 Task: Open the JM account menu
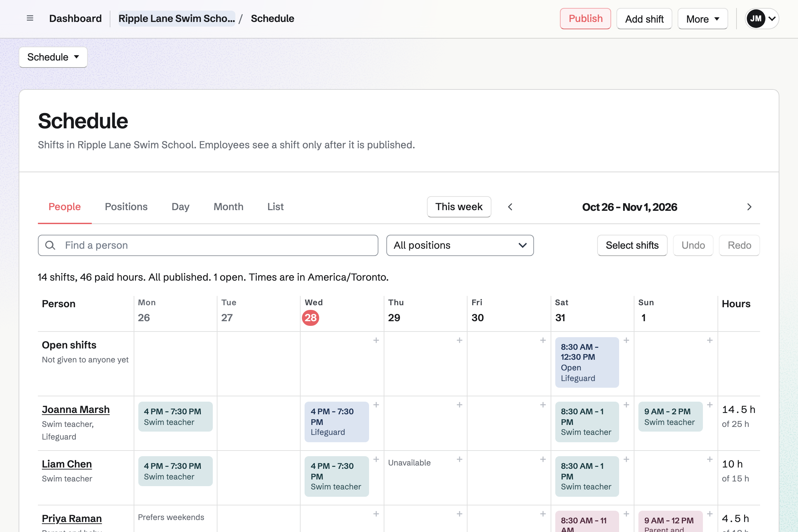[762, 19]
